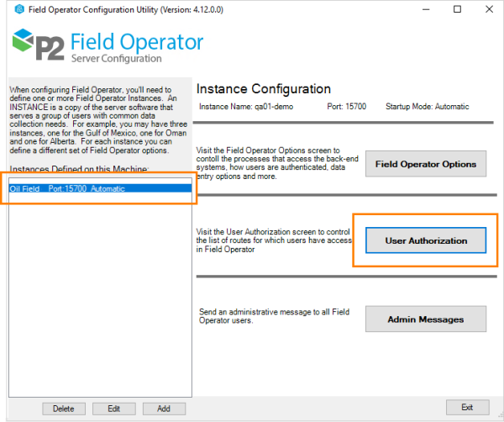This screenshot has height=422, width=504.
Task: Click Edit to modify the instance
Action: [x=113, y=409]
